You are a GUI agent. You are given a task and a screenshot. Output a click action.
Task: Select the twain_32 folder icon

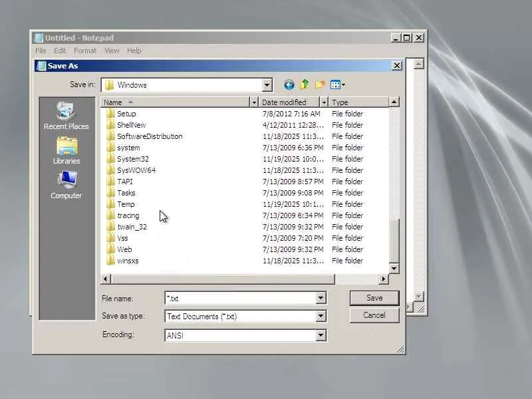[110, 227]
